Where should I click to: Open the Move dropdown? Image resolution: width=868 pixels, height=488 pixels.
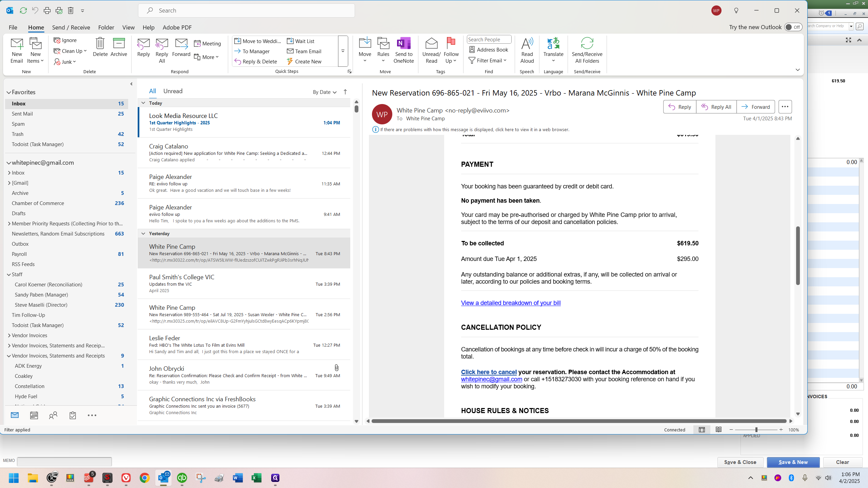[365, 50]
